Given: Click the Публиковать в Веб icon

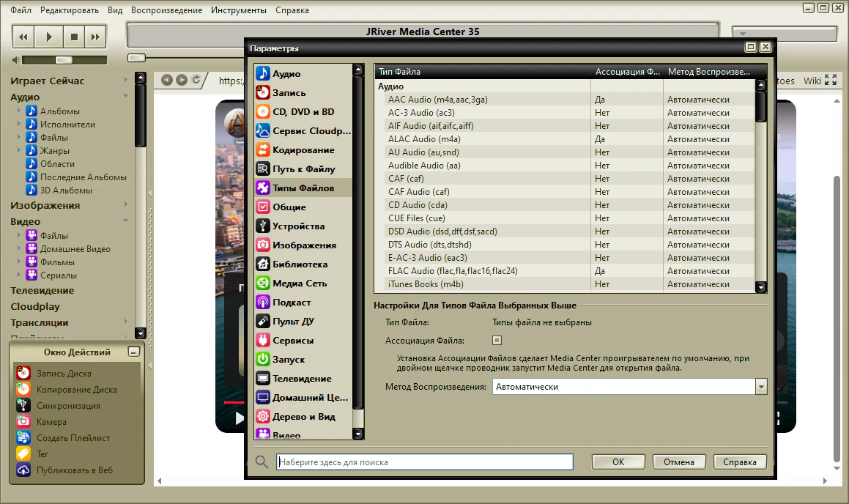Looking at the screenshot, I should click(23, 470).
